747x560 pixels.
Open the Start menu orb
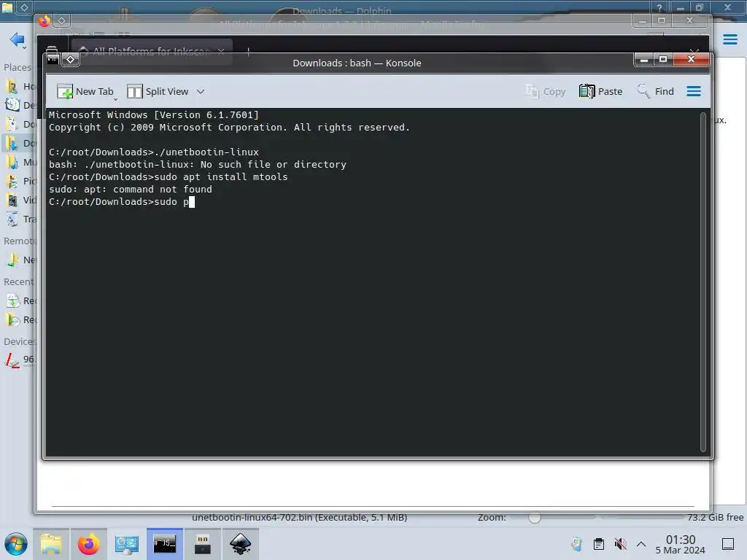point(16,544)
